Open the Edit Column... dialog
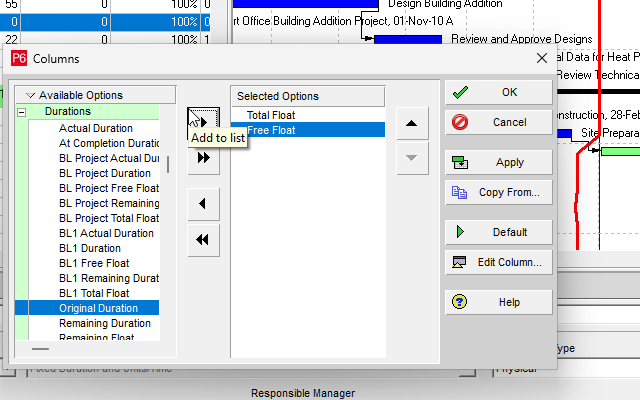Image resolution: width=640 pixels, height=400 pixels. click(x=498, y=262)
